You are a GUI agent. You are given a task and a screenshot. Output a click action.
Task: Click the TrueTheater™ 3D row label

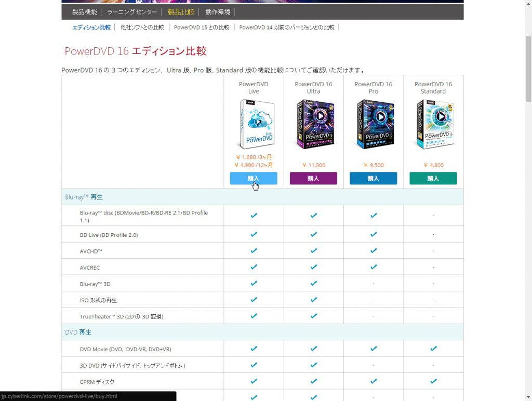(122, 316)
